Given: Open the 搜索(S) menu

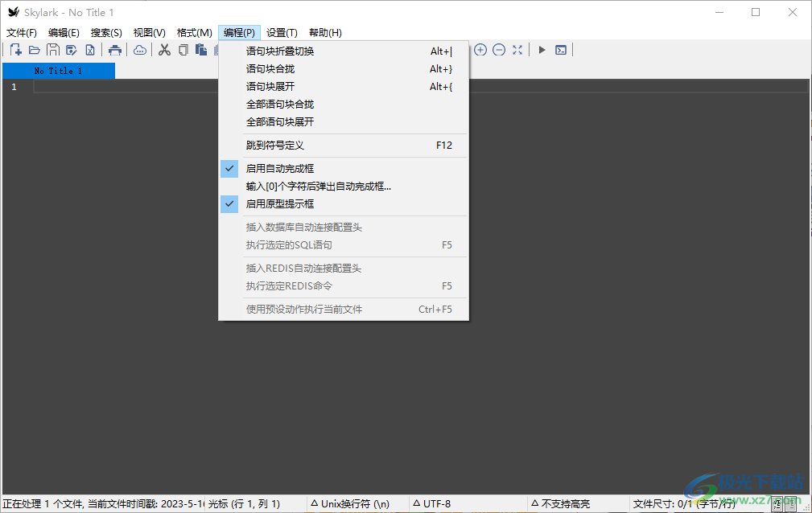Looking at the screenshot, I should coord(106,33).
